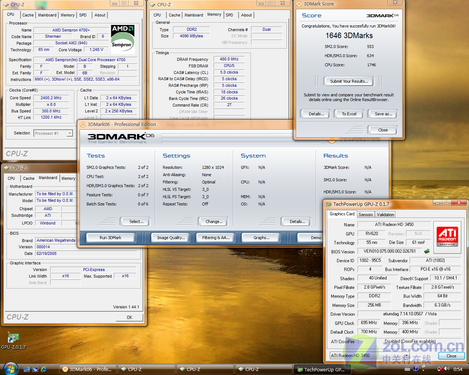Select Cache tab in the motherboard CPU-Z window
The height and width of the screenshot is (375, 469).
(x=29, y=178)
